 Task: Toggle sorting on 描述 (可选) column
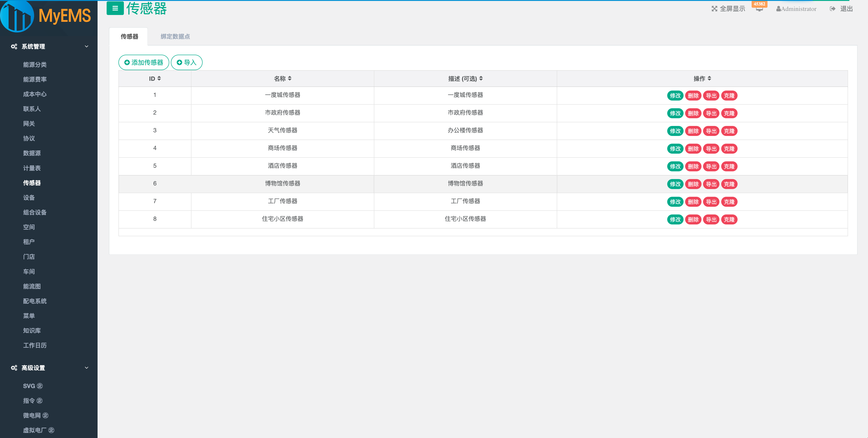point(481,79)
